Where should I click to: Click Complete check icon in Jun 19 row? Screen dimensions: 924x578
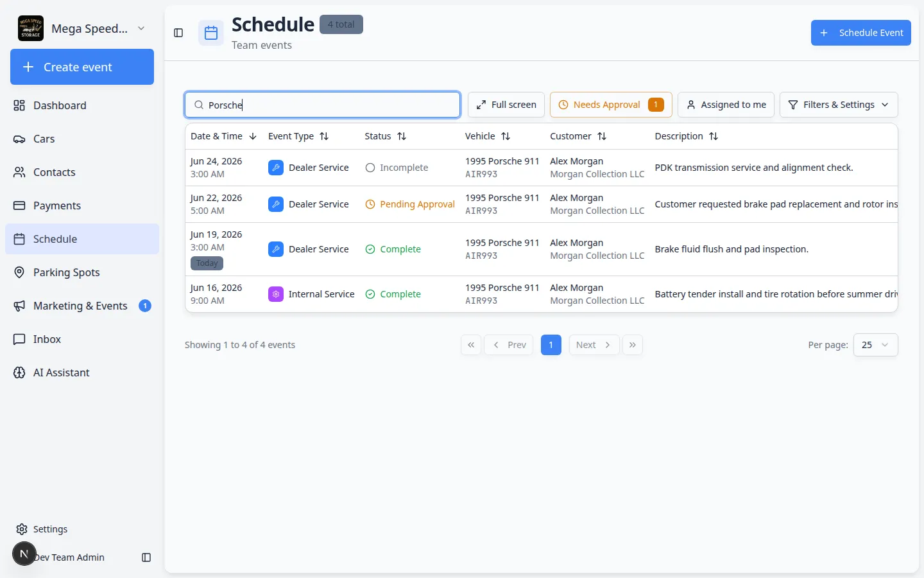click(x=370, y=249)
